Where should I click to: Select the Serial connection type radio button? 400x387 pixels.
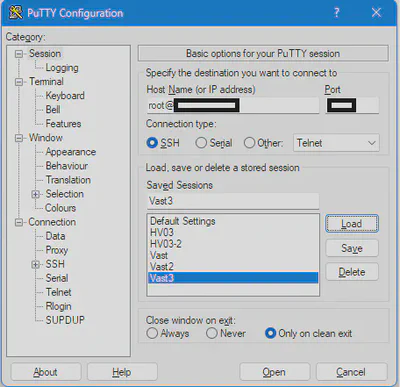point(201,143)
